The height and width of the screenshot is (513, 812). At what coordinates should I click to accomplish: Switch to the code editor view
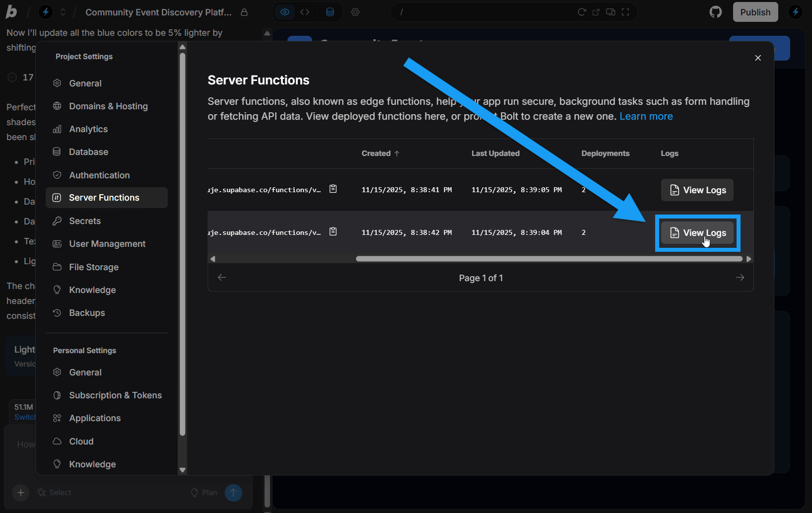tap(304, 12)
